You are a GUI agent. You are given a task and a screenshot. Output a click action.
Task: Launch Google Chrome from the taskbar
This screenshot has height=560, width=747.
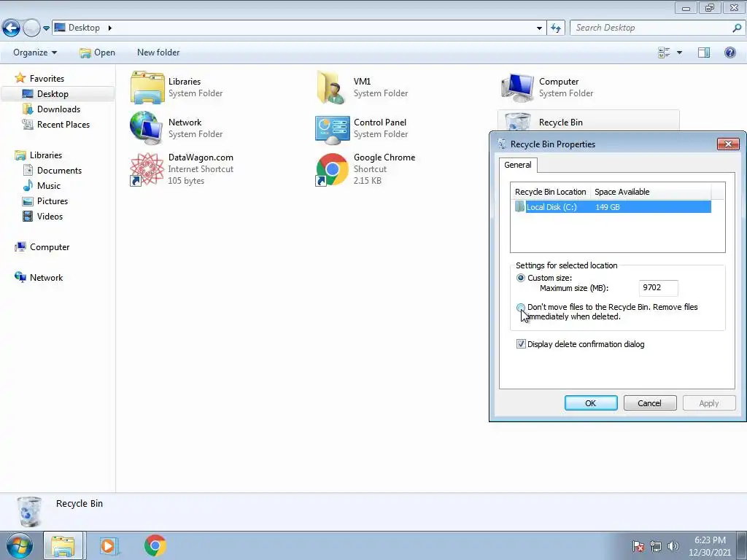(x=155, y=545)
